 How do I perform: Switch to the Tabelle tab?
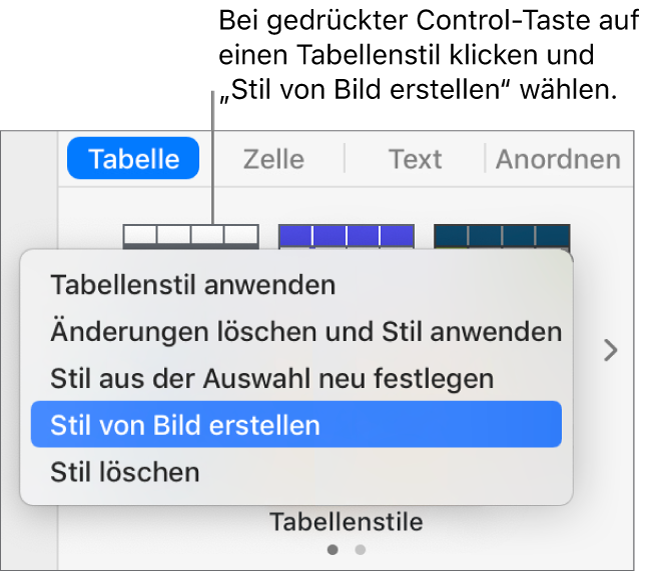133,159
